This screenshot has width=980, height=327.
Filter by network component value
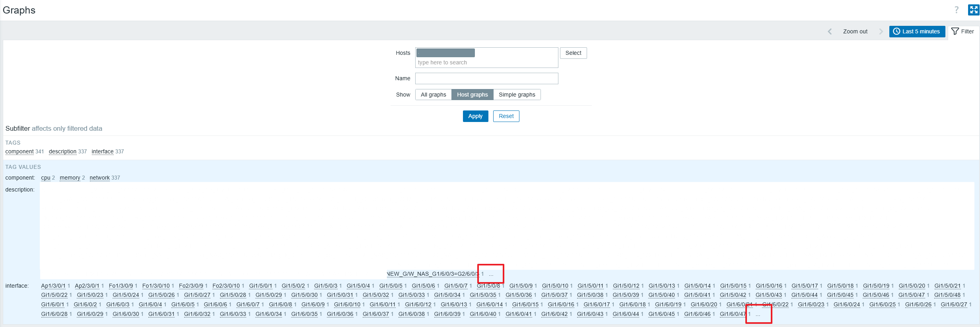pyautogui.click(x=99, y=178)
